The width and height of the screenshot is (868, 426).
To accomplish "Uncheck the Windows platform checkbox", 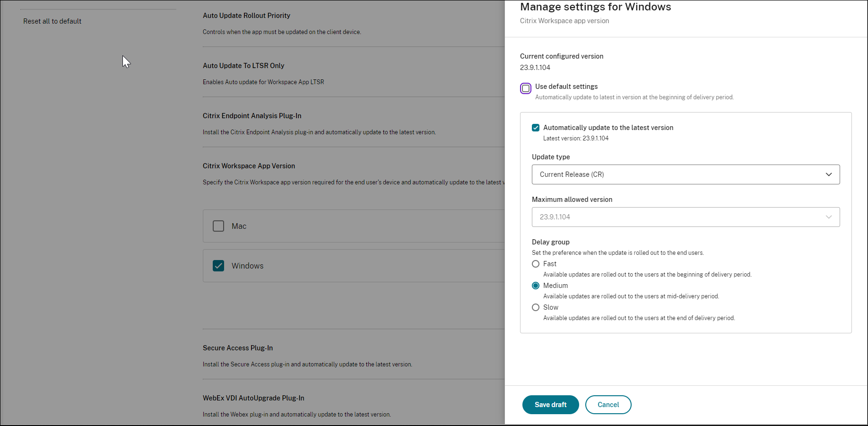I will coord(218,266).
